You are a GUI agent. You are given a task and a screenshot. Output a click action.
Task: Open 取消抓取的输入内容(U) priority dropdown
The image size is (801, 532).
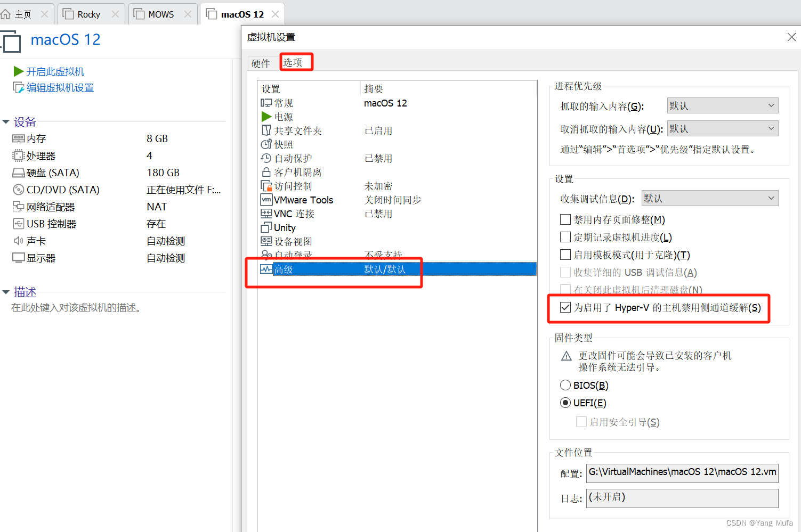coord(723,128)
